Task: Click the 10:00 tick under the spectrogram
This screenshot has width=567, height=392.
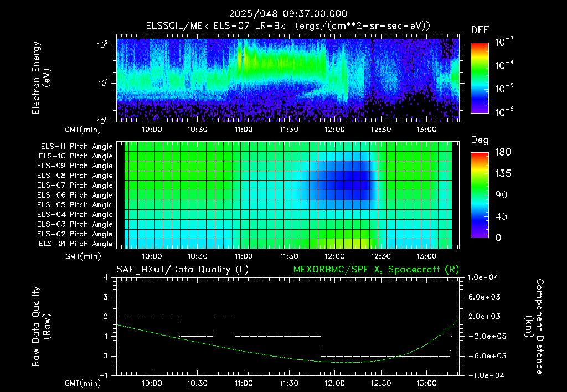Action: (152, 130)
